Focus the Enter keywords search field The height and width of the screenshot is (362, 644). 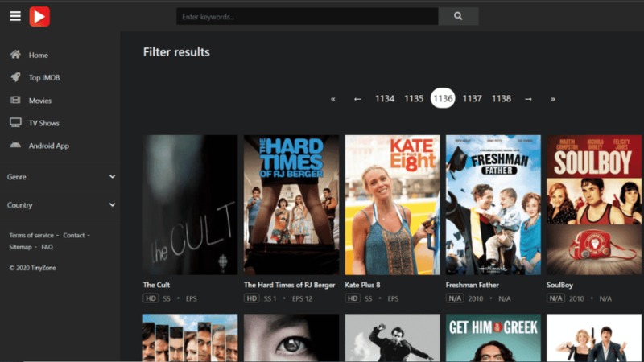(x=308, y=16)
